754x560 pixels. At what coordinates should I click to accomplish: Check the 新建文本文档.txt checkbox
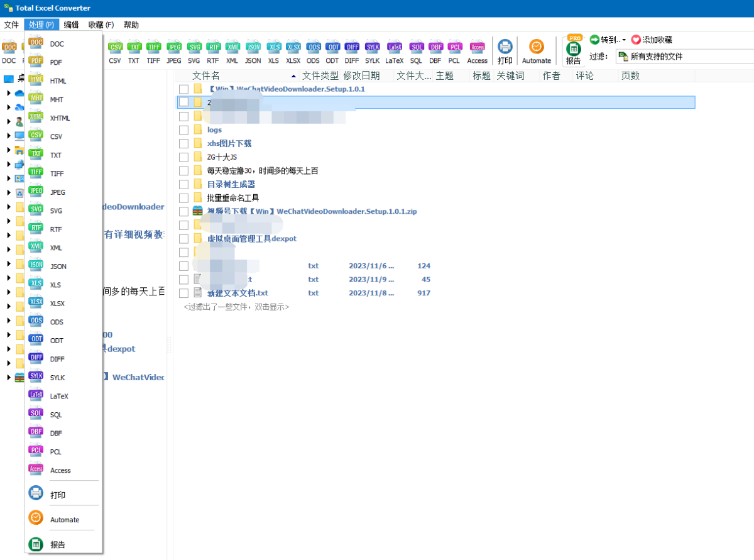(x=183, y=293)
